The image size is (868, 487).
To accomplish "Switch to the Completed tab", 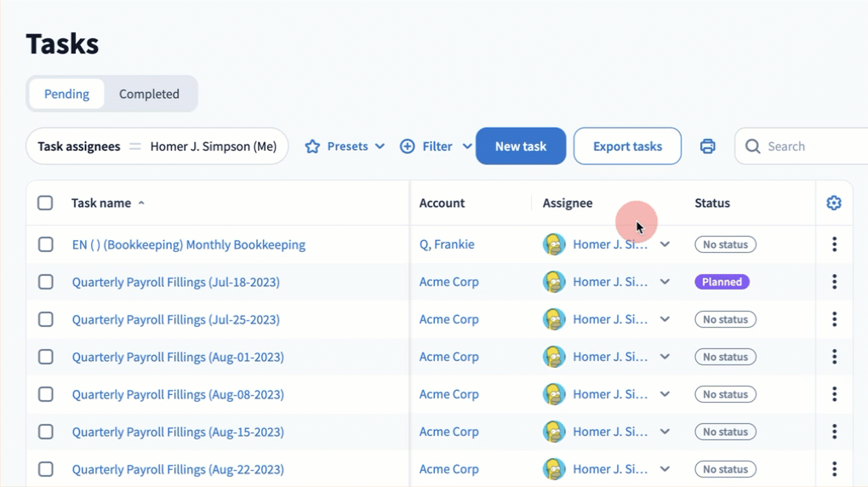I will (x=149, y=94).
